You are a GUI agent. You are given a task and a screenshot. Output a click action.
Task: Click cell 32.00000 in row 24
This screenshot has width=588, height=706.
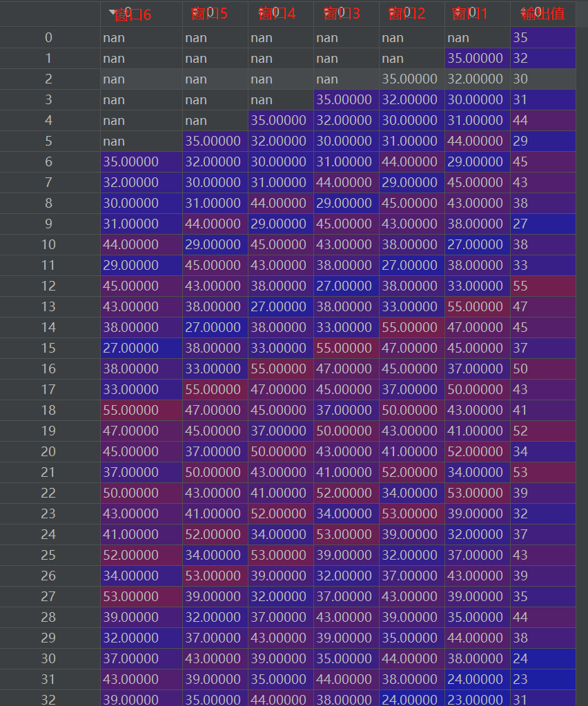click(478, 534)
